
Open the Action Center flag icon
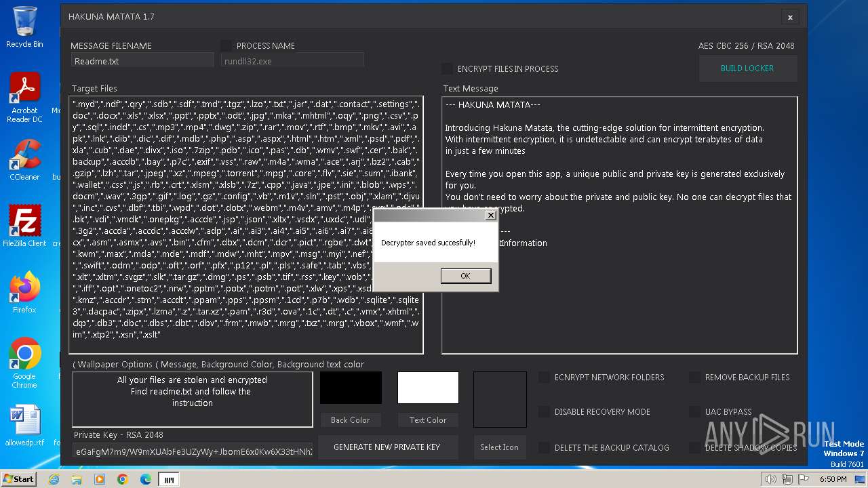point(803,479)
